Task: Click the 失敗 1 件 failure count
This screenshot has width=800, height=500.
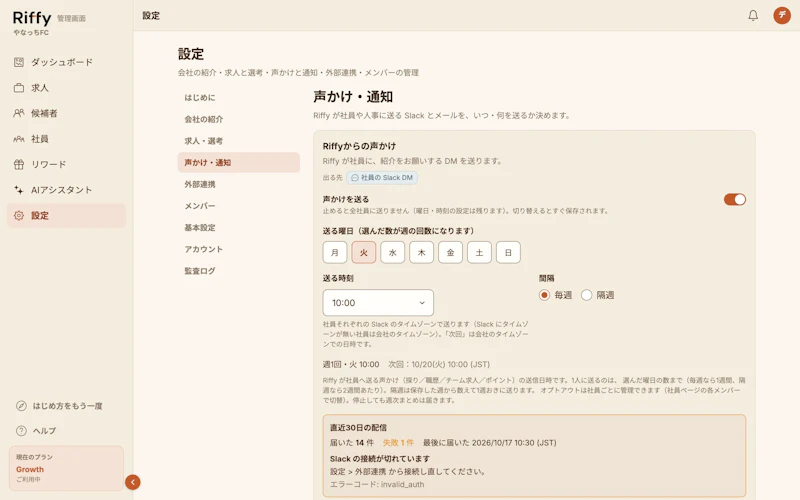Action: click(x=398, y=443)
